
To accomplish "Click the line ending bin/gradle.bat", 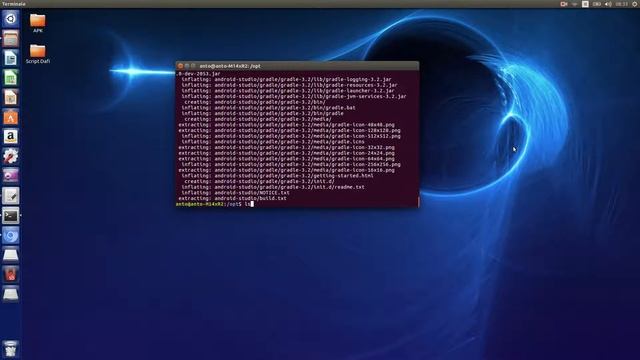I will click(268, 108).
